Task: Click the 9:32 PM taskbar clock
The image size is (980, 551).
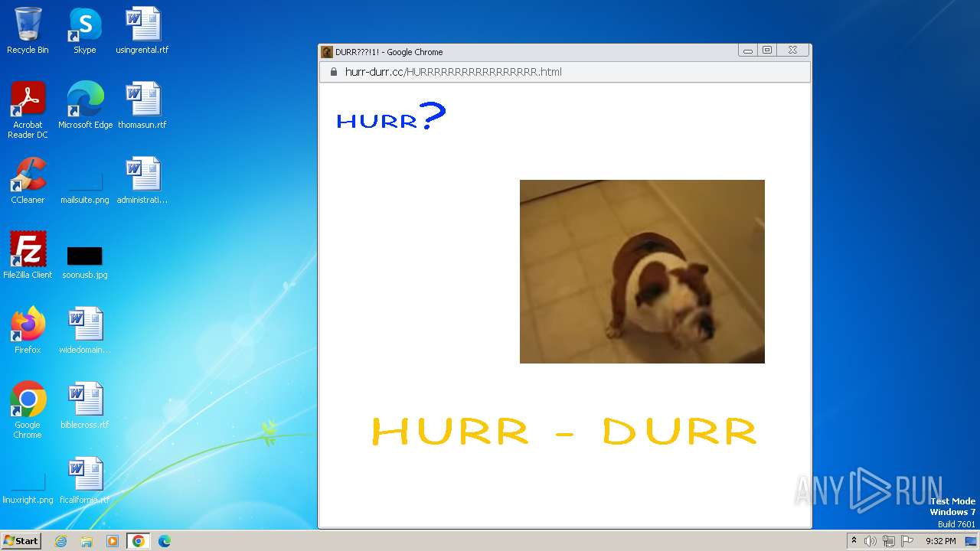Action: (940, 541)
